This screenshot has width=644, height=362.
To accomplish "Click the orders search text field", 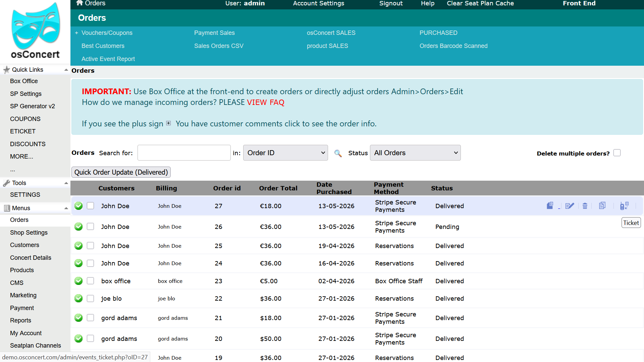I will click(x=184, y=153).
